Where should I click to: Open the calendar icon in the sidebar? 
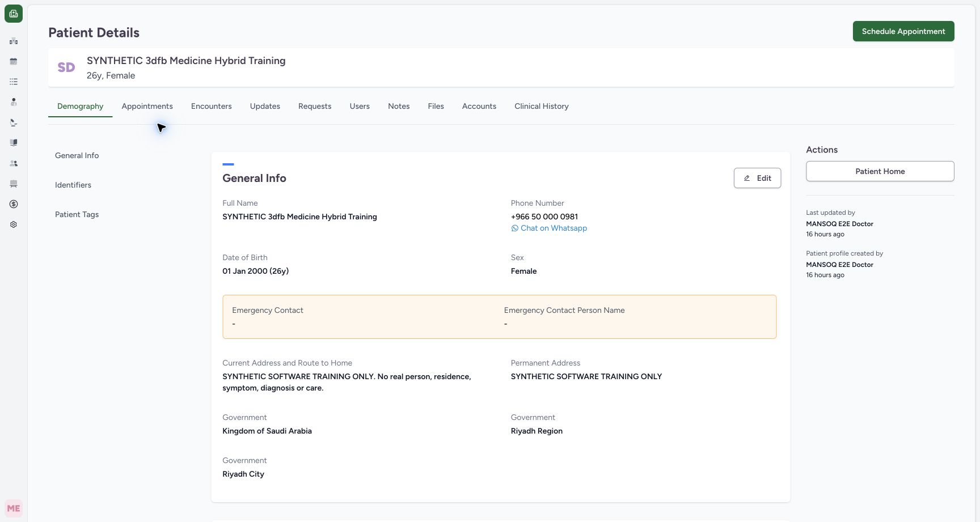pyautogui.click(x=14, y=61)
